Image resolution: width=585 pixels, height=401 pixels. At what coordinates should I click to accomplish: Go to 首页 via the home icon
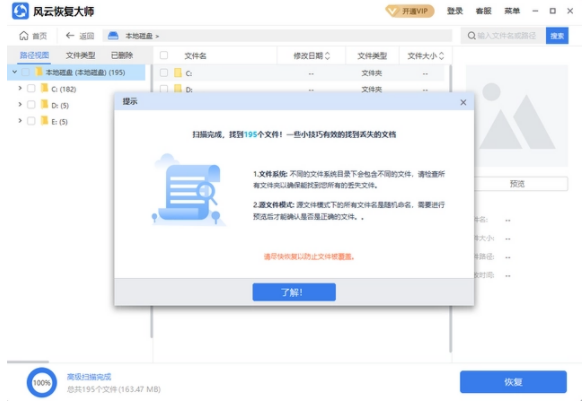coord(24,36)
